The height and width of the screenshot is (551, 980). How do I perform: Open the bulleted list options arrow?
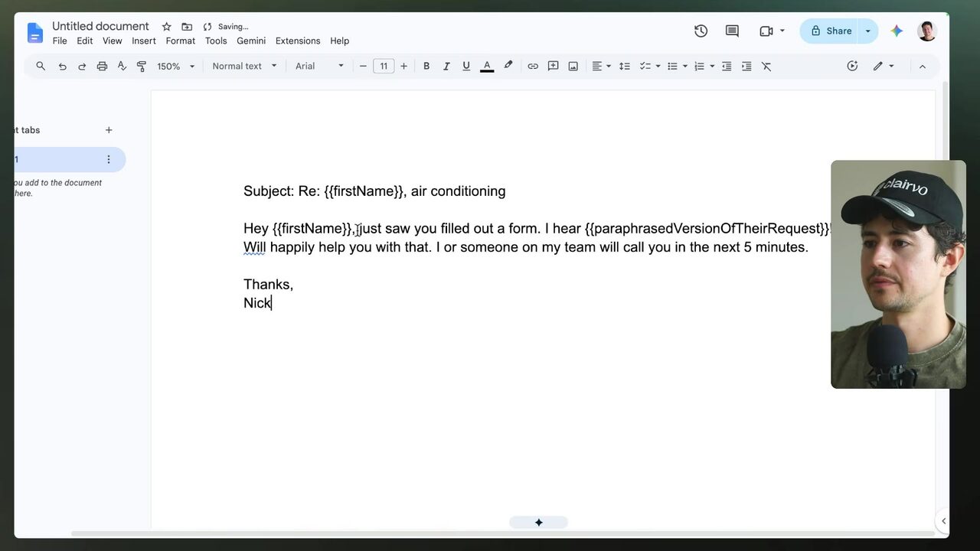(685, 67)
